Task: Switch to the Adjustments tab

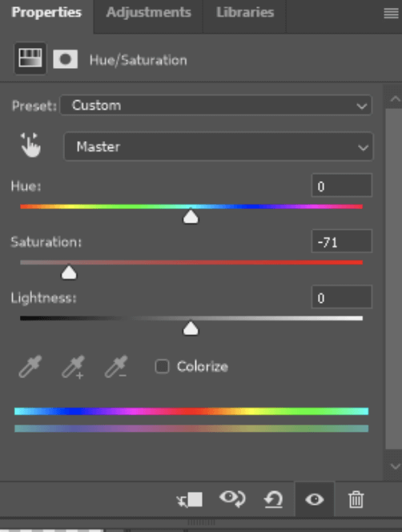Action: click(149, 13)
